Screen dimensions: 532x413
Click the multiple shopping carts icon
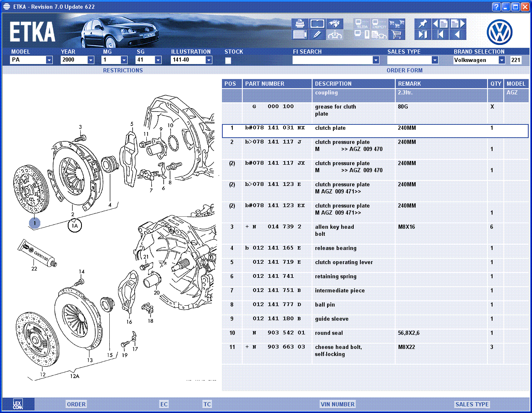(x=397, y=24)
